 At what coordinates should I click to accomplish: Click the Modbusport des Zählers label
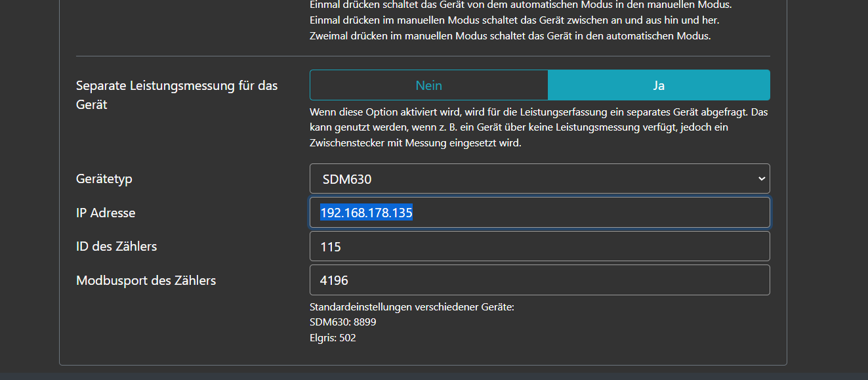146,280
